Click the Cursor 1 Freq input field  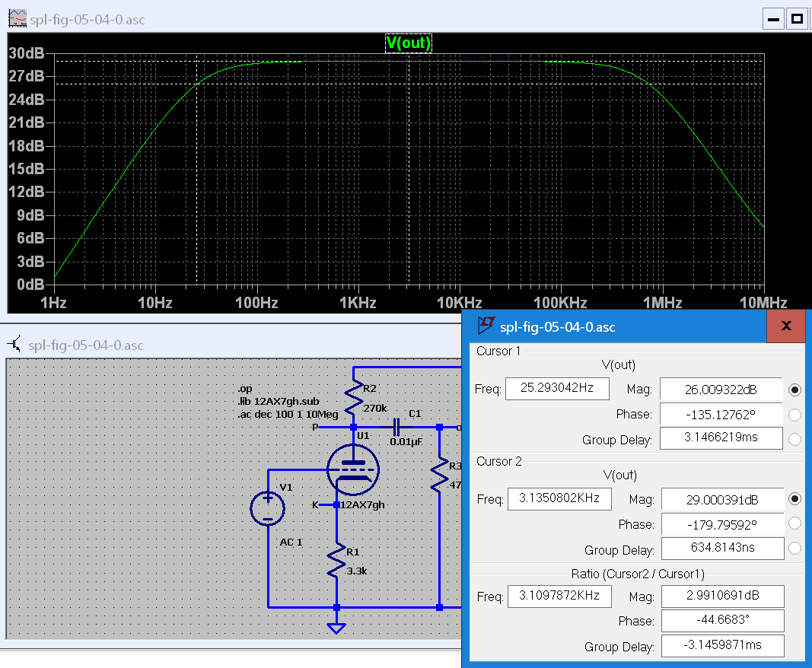coord(556,389)
